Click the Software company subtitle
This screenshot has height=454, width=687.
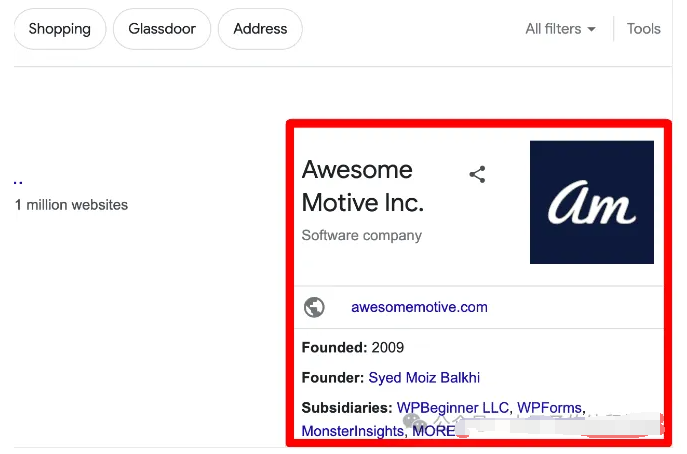point(362,236)
